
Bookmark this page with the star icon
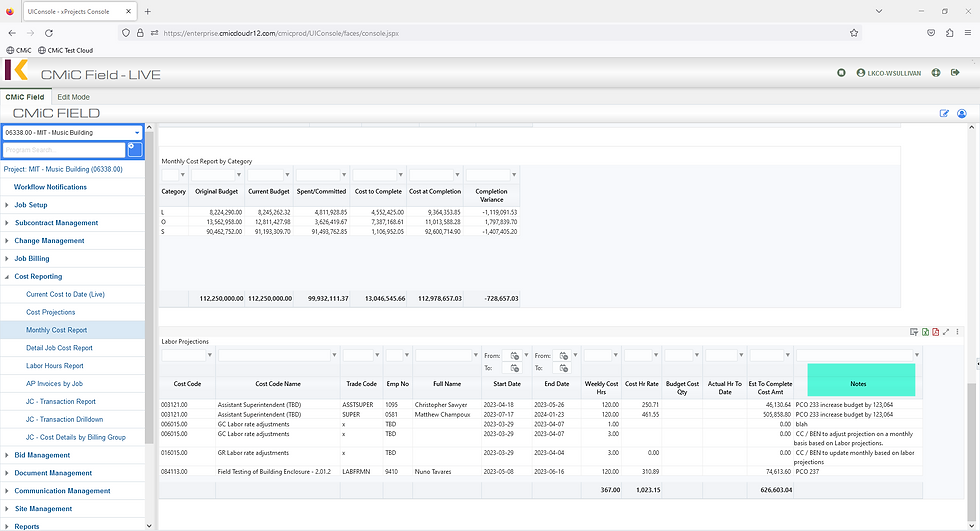(x=854, y=33)
